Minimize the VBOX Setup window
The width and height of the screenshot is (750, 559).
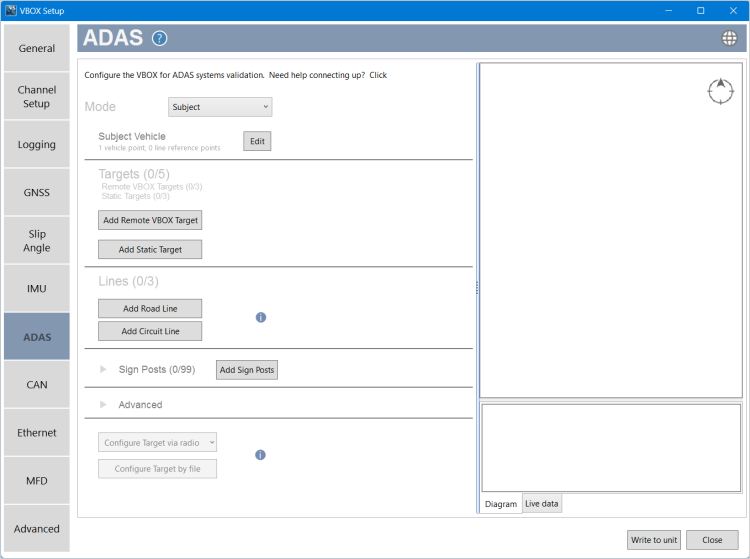pos(669,11)
